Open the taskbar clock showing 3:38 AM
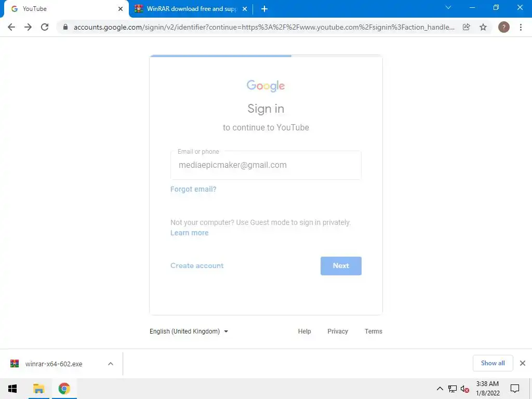532x399 pixels. point(487,389)
